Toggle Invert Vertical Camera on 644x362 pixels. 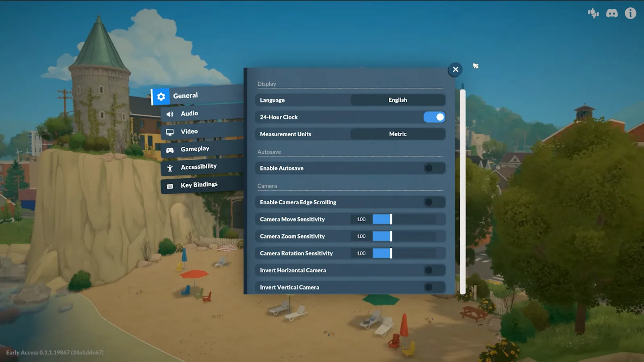point(434,287)
